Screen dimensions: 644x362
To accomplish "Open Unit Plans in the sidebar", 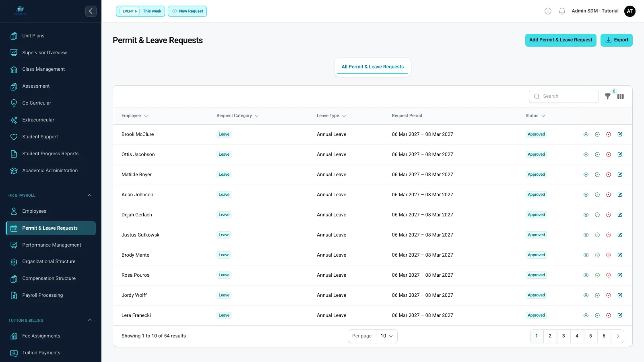I will 51,36.
